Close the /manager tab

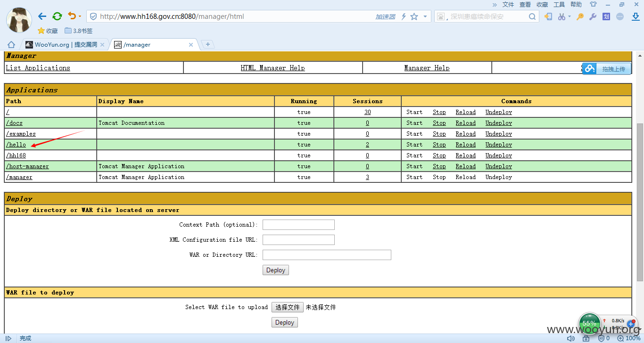(x=191, y=45)
